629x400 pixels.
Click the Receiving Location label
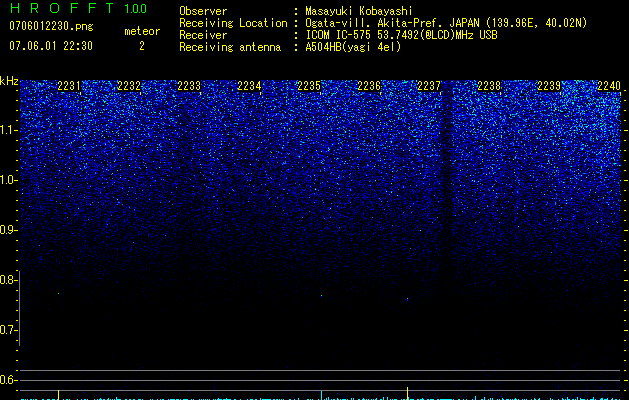coord(233,23)
